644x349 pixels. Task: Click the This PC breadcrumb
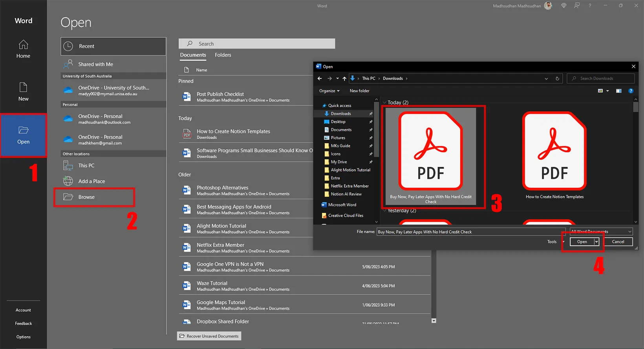(x=368, y=79)
